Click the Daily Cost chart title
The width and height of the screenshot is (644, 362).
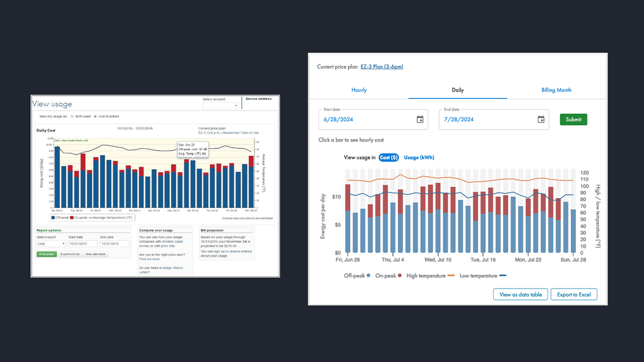(46, 131)
